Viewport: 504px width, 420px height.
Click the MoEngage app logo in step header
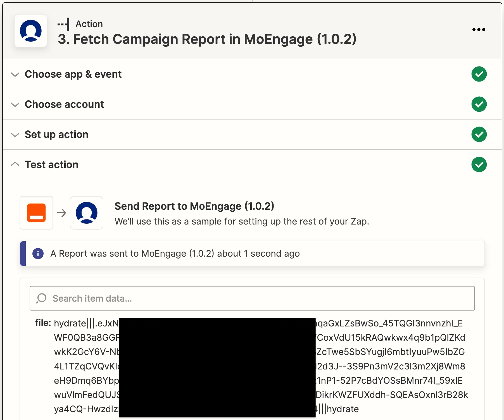pyautogui.click(x=31, y=31)
